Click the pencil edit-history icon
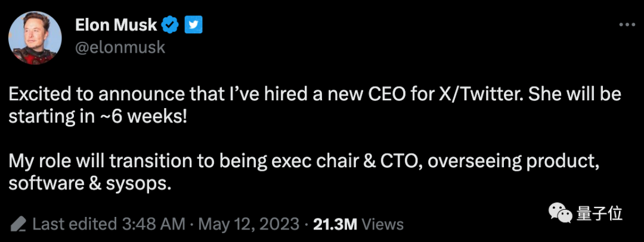The height and width of the screenshot is (242, 644). click(18, 225)
